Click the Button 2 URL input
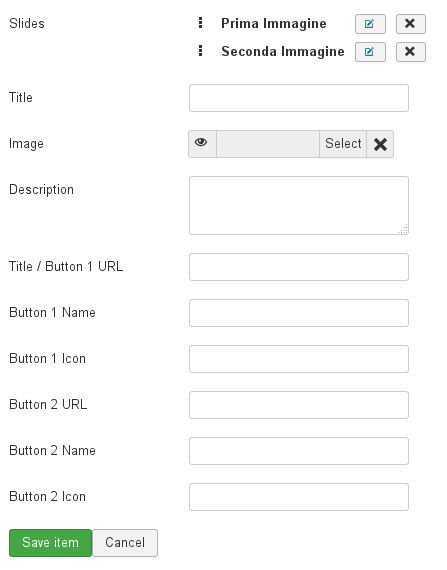Image resolution: width=447 pixels, height=570 pixels. coord(299,405)
